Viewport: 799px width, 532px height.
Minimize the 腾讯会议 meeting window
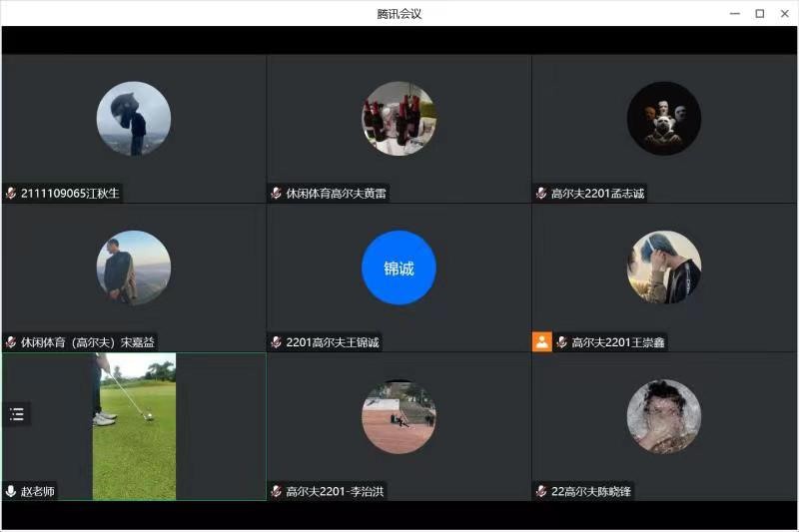[735, 13]
